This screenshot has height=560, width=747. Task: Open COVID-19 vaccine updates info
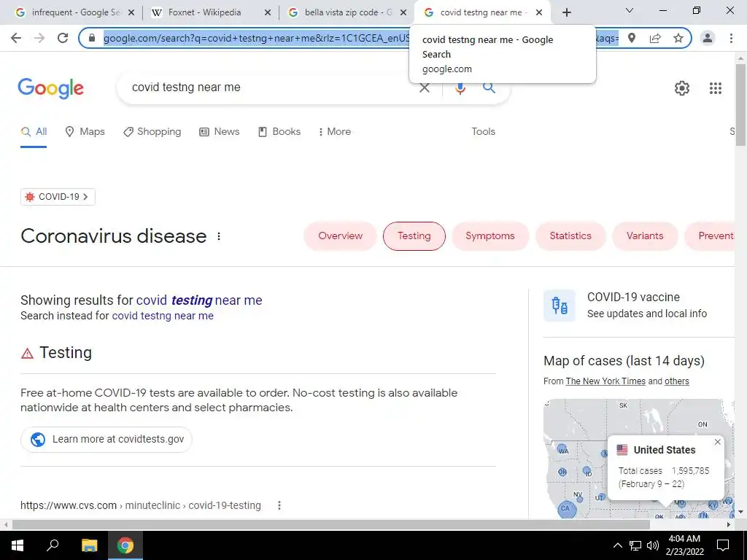[x=646, y=306]
